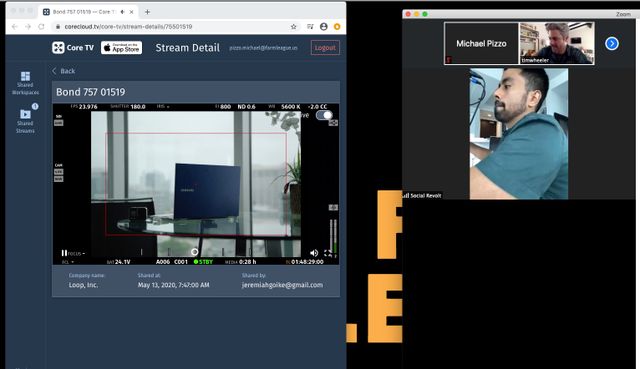
Task: Open browser profile account icon
Action: click(x=324, y=27)
